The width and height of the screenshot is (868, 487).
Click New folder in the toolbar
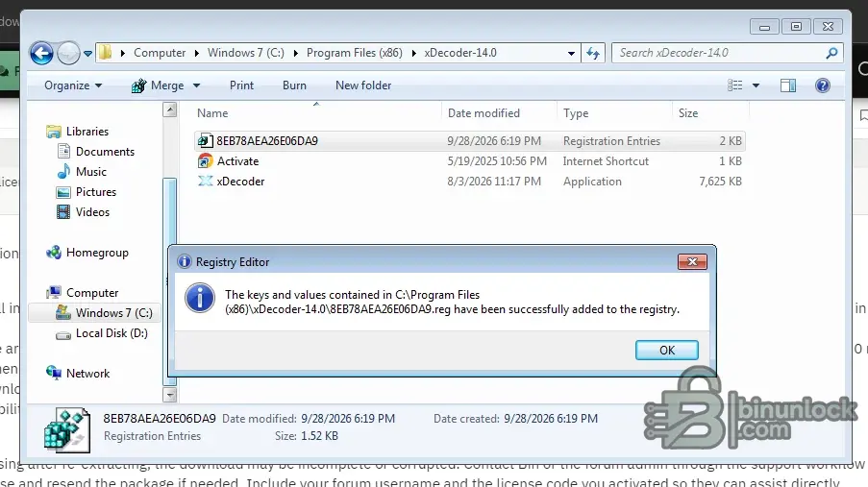(363, 85)
